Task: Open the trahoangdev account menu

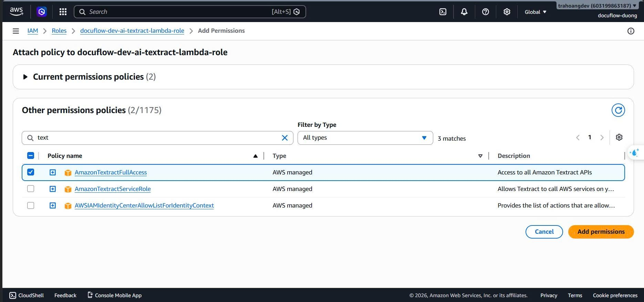Action: [597, 6]
